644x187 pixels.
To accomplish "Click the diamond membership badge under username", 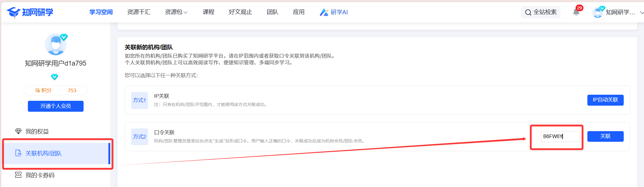I will 54,77.
